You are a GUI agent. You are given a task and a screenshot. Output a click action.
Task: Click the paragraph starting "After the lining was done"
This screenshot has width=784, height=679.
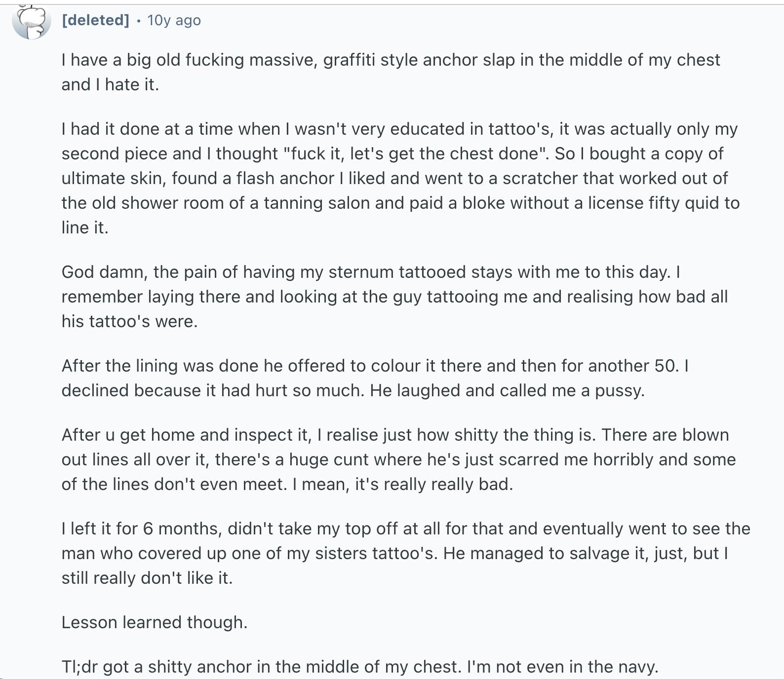[x=375, y=378]
